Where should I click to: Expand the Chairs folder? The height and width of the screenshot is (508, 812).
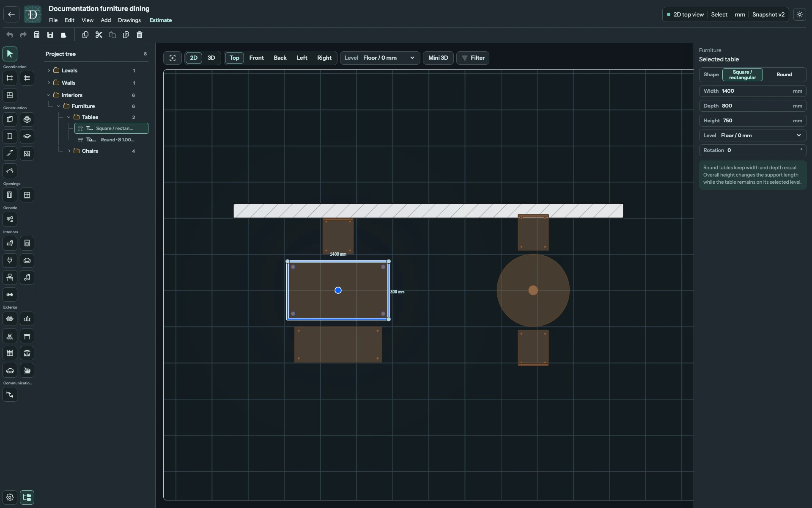[x=69, y=151]
